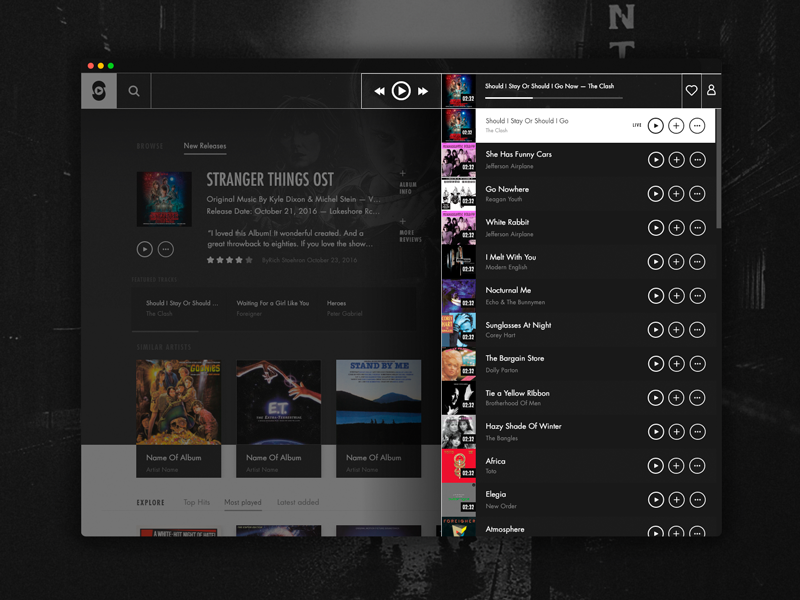Image resolution: width=800 pixels, height=600 pixels.
Task: Rewind using the previous track icon
Action: pos(379,90)
